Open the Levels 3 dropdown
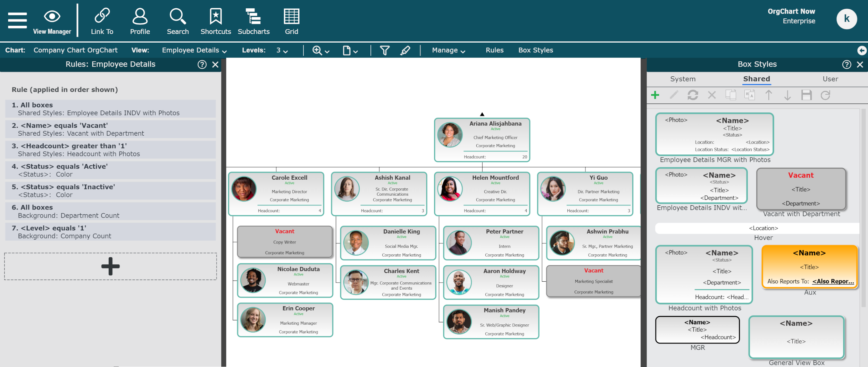This screenshot has height=367, width=868. [282, 51]
